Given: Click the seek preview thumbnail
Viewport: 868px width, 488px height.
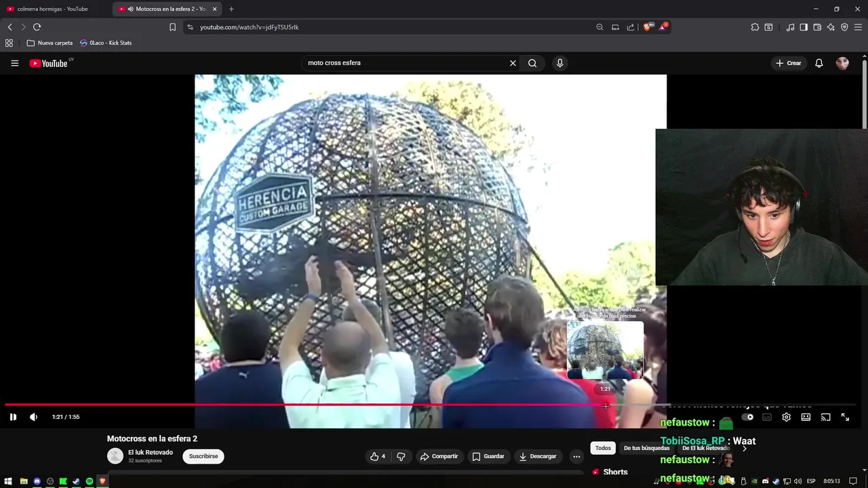Looking at the screenshot, I should 605,350.
